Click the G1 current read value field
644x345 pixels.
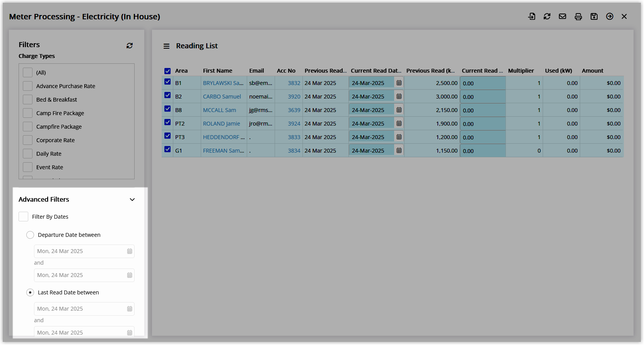click(483, 151)
